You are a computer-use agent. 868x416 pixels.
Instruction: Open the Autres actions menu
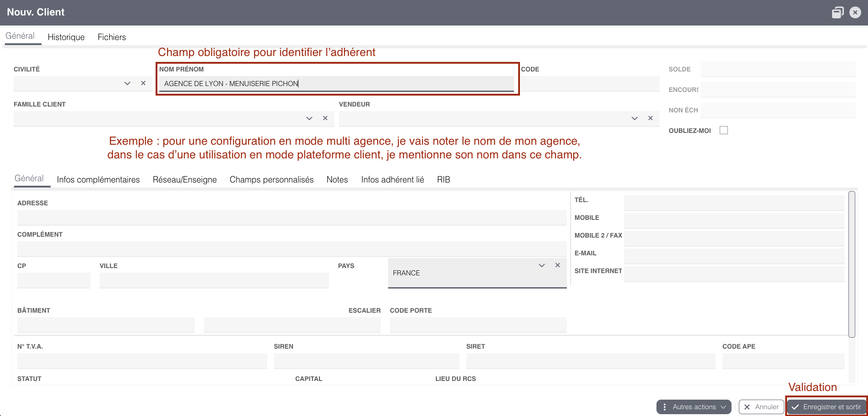click(694, 407)
